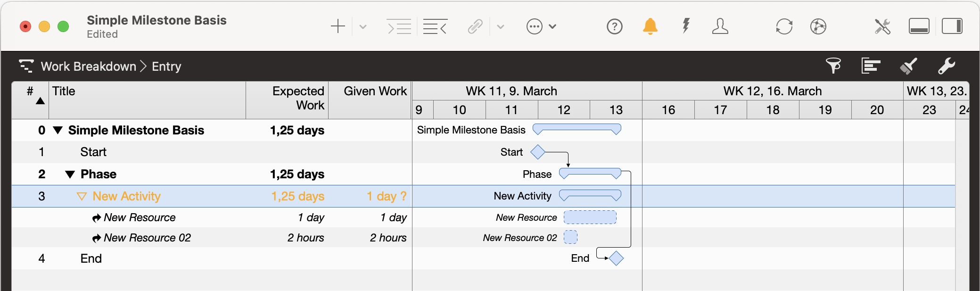The width and height of the screenshot is (980, 291).
Task: Open the chevron dropdown next to the plus button
Action: point(362,26)
